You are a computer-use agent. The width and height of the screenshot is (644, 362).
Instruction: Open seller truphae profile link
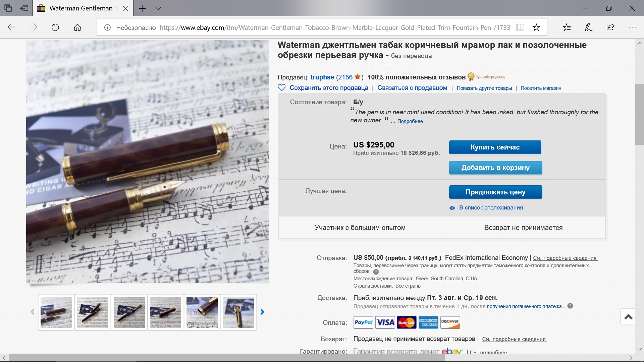tap(322, 77)
